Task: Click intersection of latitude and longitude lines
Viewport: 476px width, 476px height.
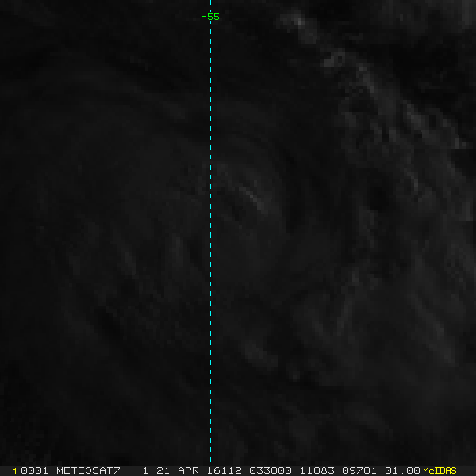Action: (x=210, y=29)
